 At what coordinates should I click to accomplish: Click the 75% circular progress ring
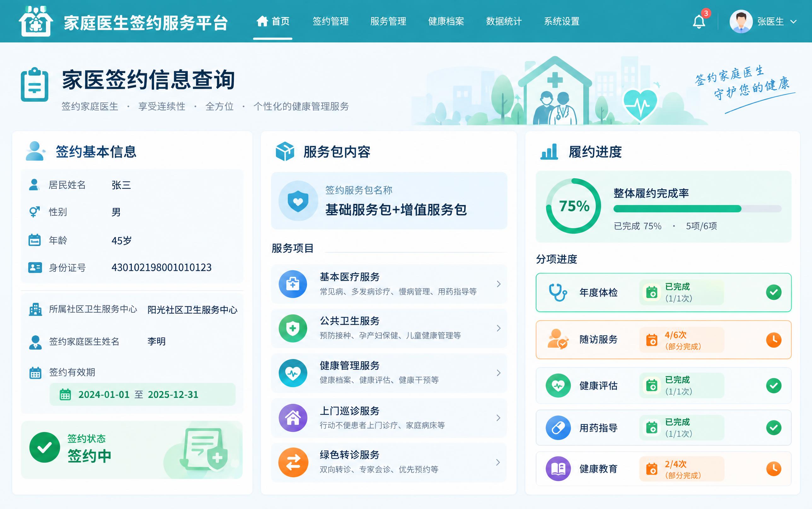coord(574,206)
